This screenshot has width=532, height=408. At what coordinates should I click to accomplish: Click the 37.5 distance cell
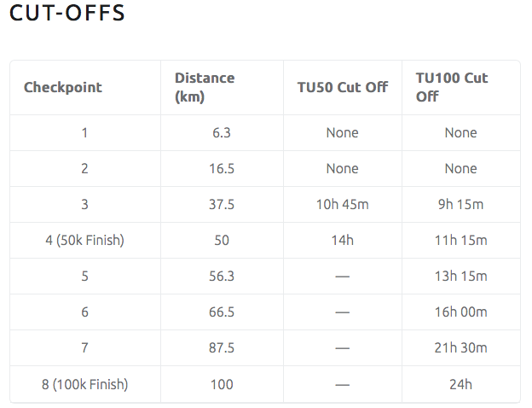(x=222, y=205)
